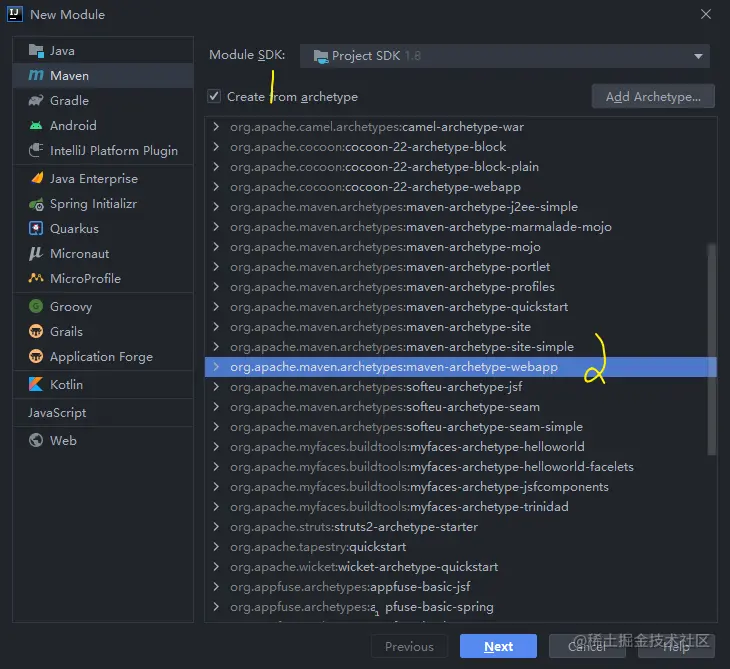This screenshot has height=669, width=730.
Task: Click the Kotlin logo icon
Action: [x=36, y=384]
